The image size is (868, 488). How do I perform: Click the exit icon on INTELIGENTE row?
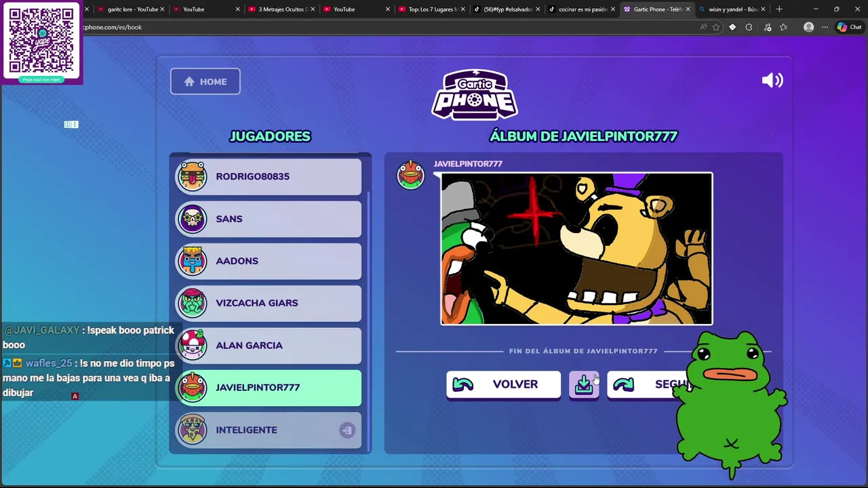[x=347, y=430]
